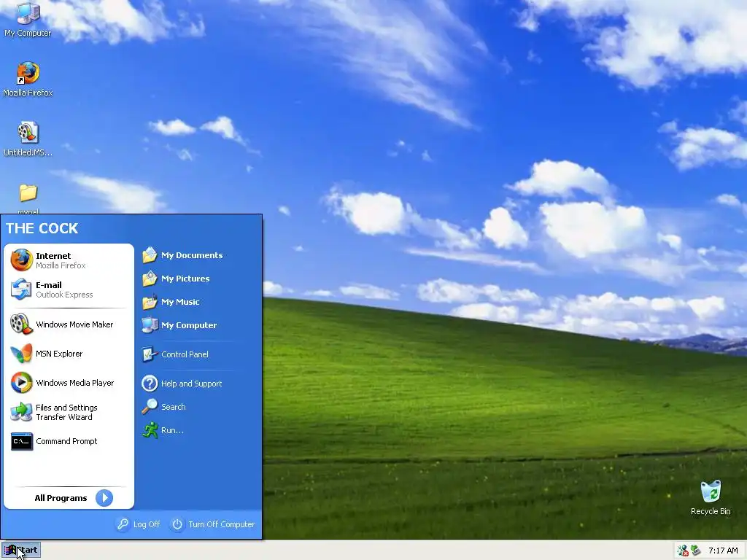The height and width of the screenshot is (560, 747).
Task: Click the 7:17 AM taskbar clock
Action: tap(723, 551)
